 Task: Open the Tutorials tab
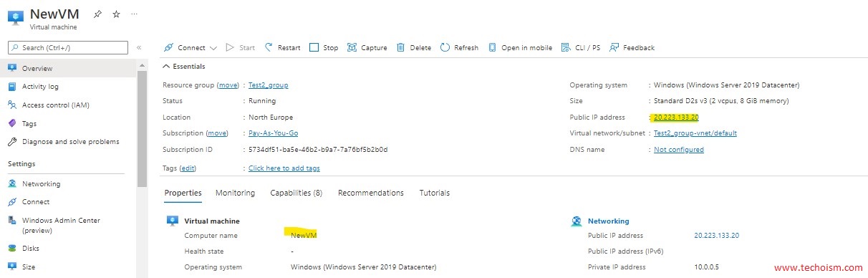pos(435,193)
